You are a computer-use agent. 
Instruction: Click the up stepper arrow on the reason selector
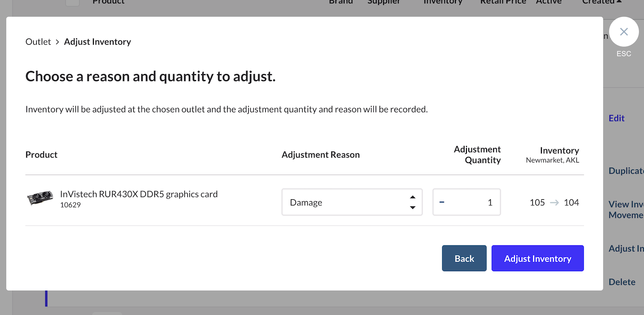click(x=413, y=197)
